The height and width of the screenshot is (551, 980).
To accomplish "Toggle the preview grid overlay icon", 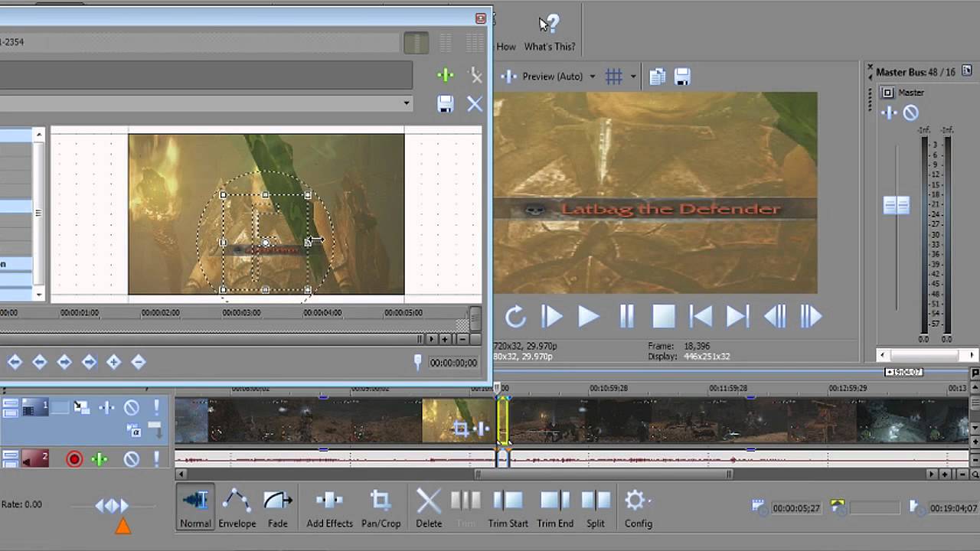I will (x=614, y=77).
